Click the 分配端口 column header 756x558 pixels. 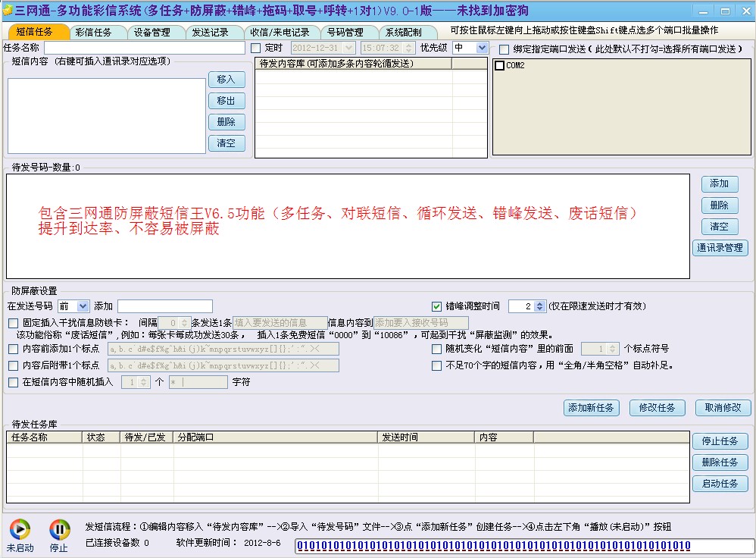(275, 437)
